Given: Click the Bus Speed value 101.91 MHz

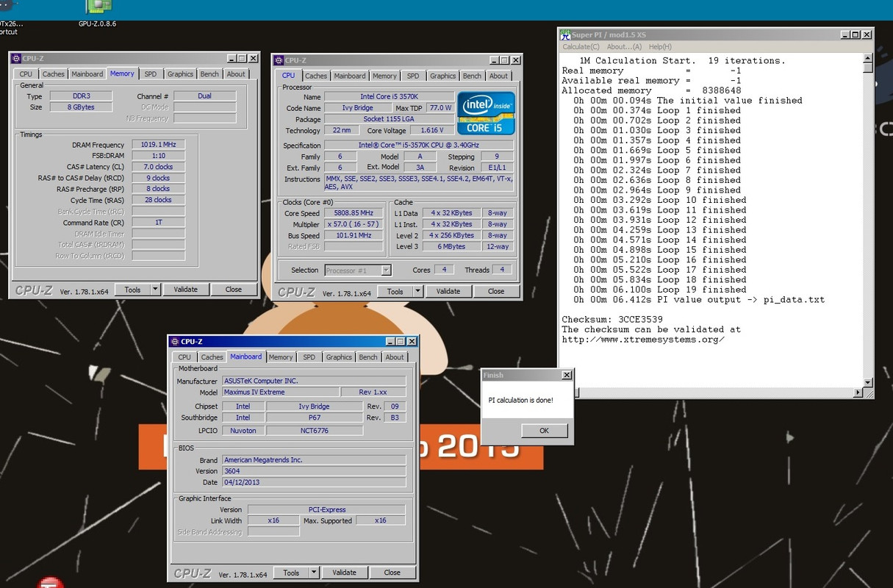Looking at the screenshot, I should 354,236.
